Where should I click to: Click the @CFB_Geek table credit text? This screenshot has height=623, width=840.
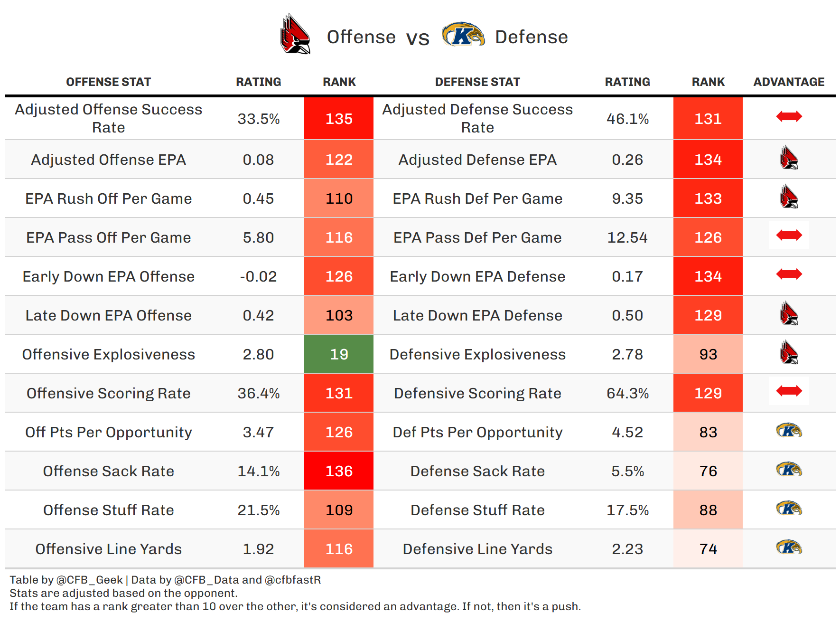[89, 580]
